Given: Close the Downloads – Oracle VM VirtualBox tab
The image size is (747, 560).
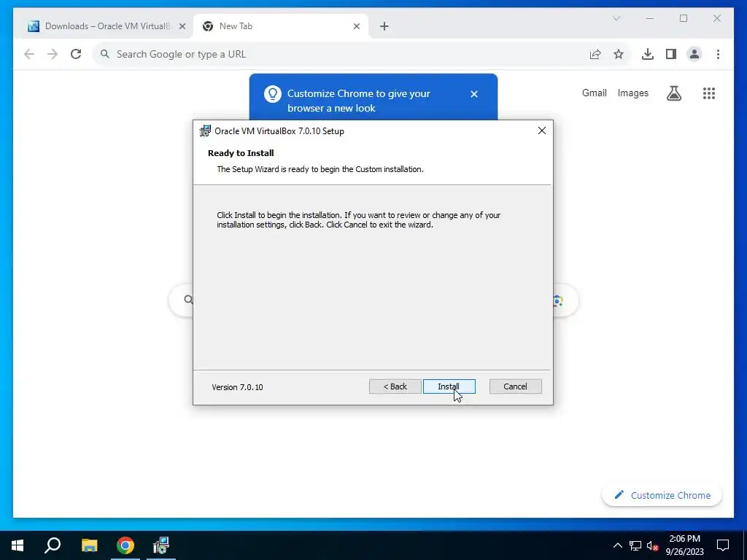Looking at the screenshot, I should tap(182, 26).
